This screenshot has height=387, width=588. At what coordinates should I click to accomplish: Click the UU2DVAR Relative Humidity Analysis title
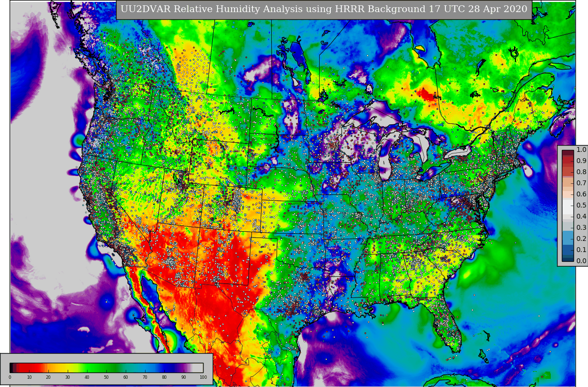point(323,9)
